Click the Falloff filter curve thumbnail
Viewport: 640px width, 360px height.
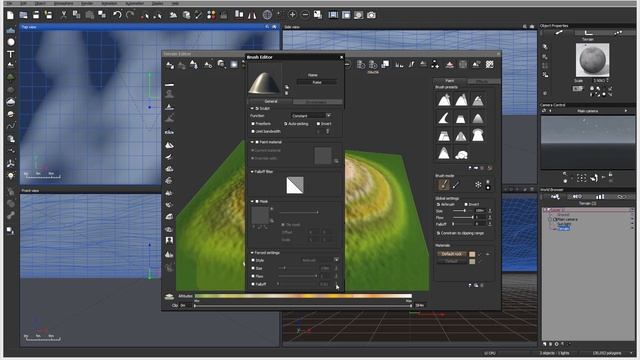pyautogui.click(x=295, y=185)
